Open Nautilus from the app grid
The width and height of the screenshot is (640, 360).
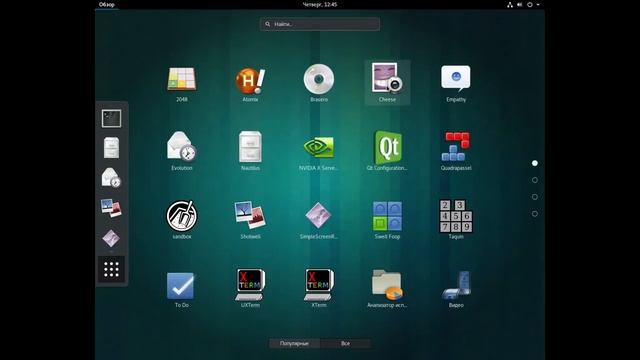click(x=250, y=151)
